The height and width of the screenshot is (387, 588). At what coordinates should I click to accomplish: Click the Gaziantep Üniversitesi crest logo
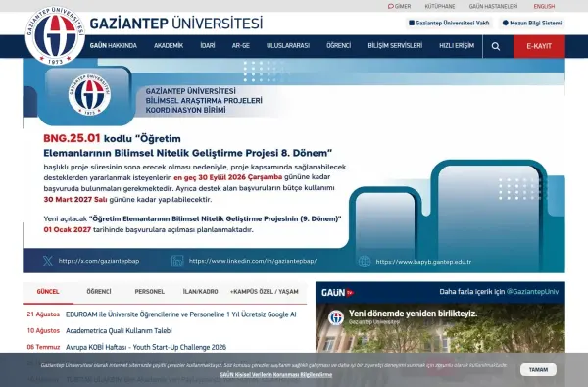[x=55, y=35]
